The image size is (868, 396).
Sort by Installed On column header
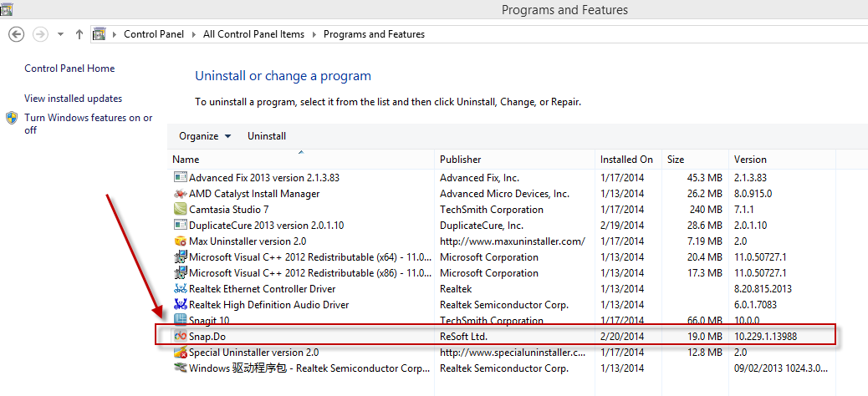(628, 160)
